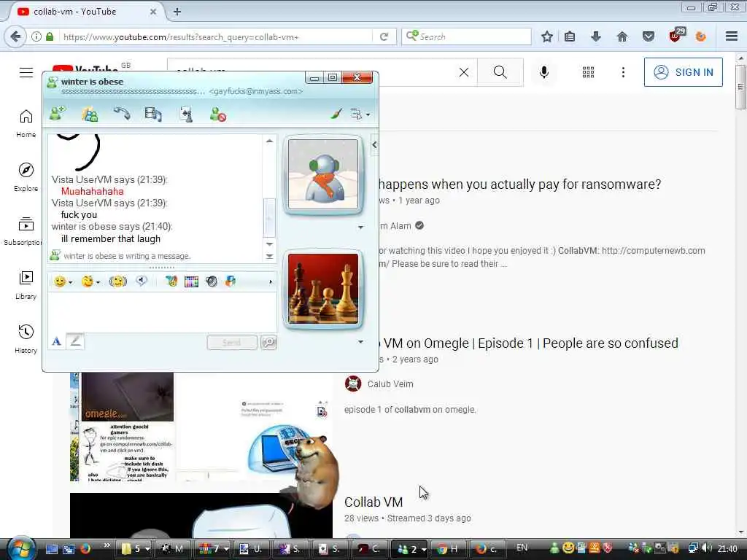The image size is (747, 560).
Task: Send a nudge with the shaking face
Action: [x=117, y=281]
